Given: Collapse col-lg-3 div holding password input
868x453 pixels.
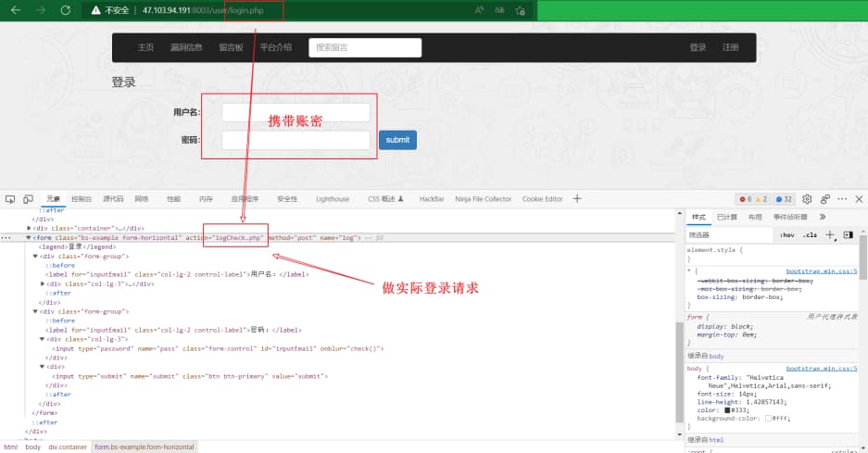Looking at the screenshot, I should [x=42, y=339].
